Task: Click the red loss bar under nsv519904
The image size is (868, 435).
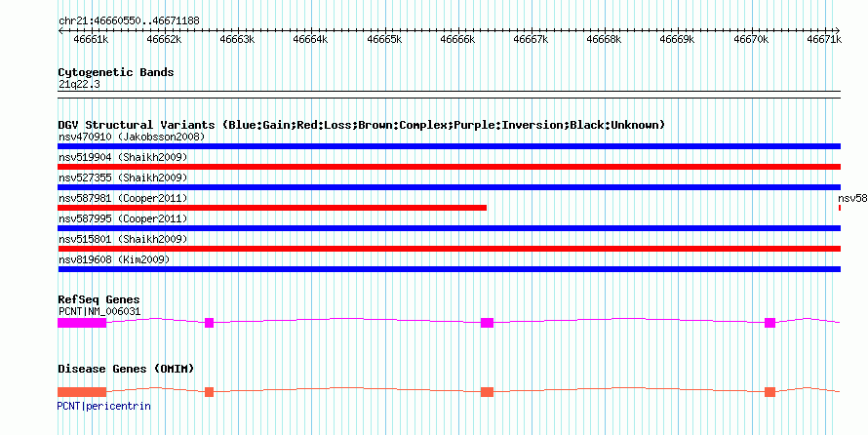Action: click(x=449, y=167)
